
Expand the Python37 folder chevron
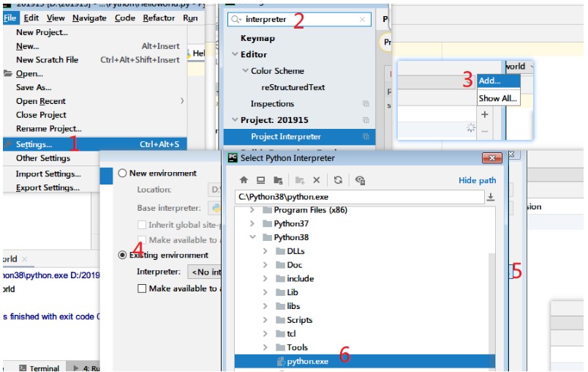coord(252,223)
